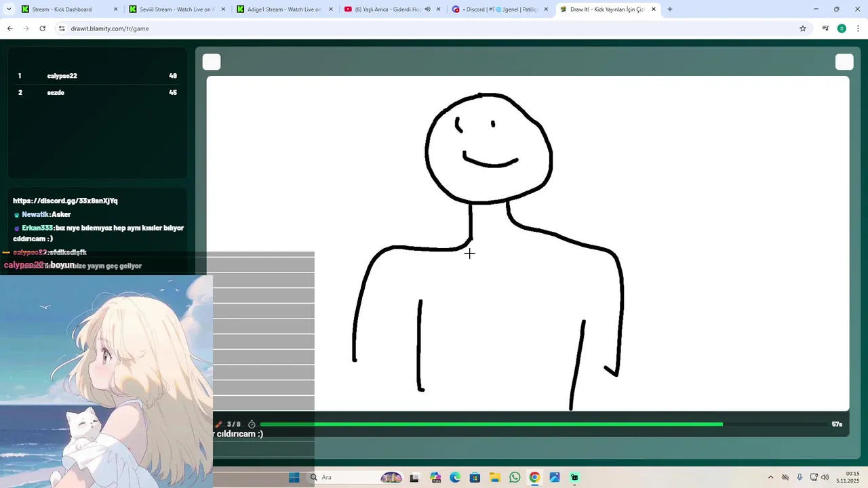Image resolution: width=868 pixels, height=488 pixels.
Task: Open the Windows Start menu
Action: pos(294,477)
